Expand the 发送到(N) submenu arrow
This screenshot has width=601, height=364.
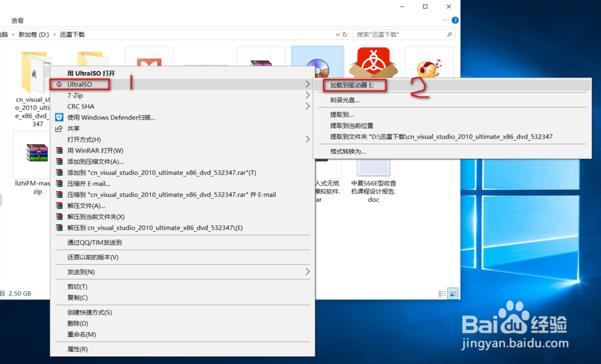coord(307,271)
